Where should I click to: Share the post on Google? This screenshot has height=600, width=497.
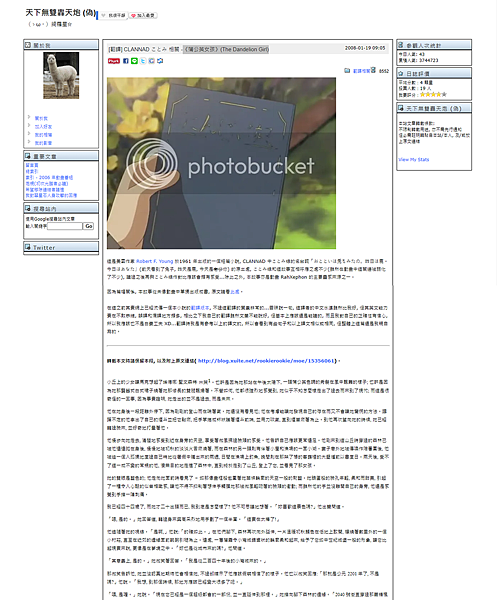pyautogui.click(x=152, y=61)
